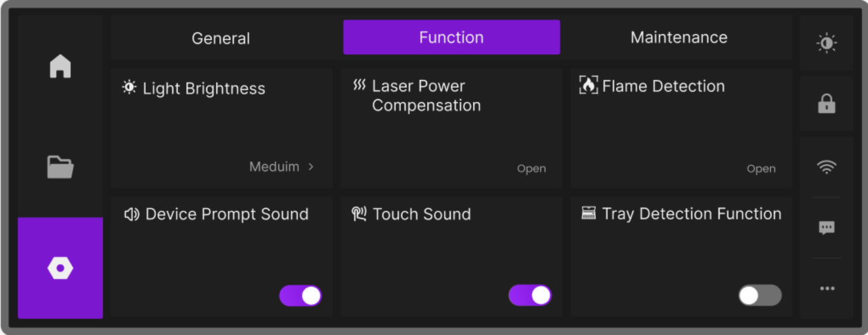Disable the Touch Sound switch
The width and height of the screenshot is (868, 335).
530,296
